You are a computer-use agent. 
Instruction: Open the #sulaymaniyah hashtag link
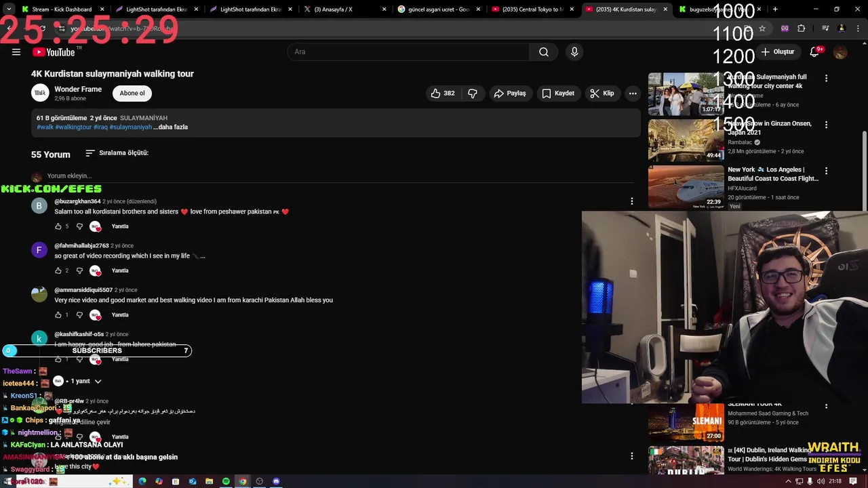131,127
